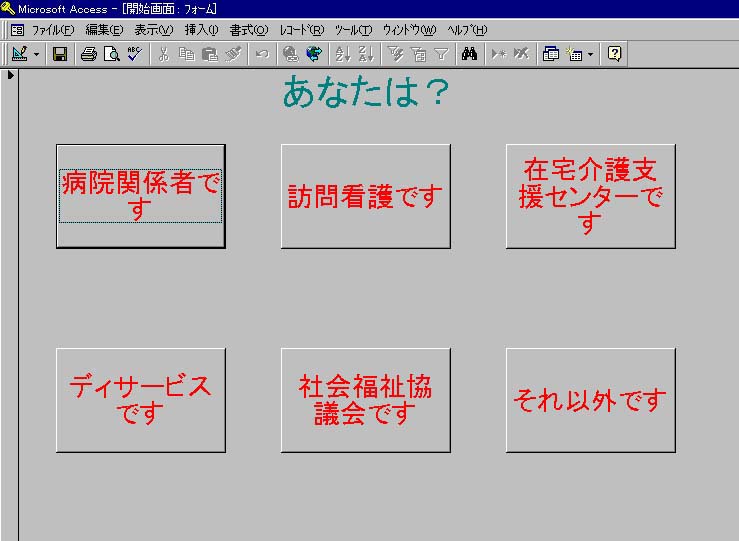The image size is (739, 541).
Task: Click the New Object icon
Action: (x=574, y=54)
